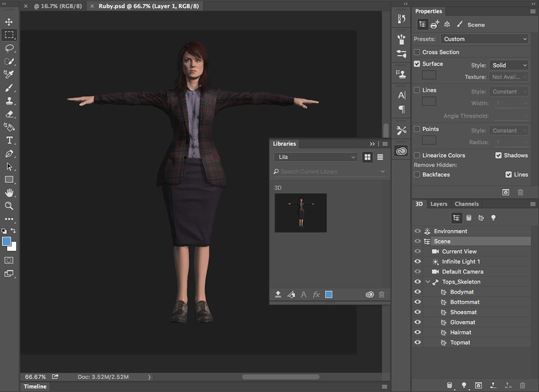Enable the Cross Section checkbox
Screen dimensions: 539x392
tap(416, 52)
